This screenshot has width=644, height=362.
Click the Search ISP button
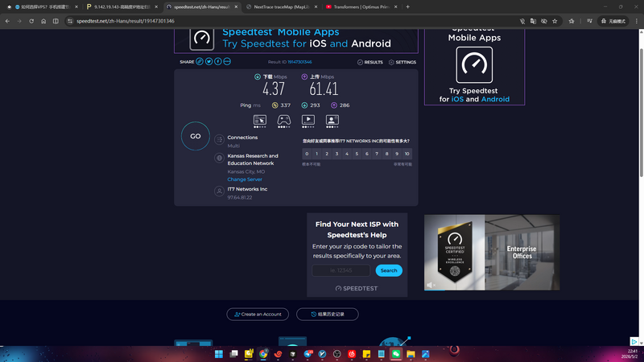tap(389, 270)
